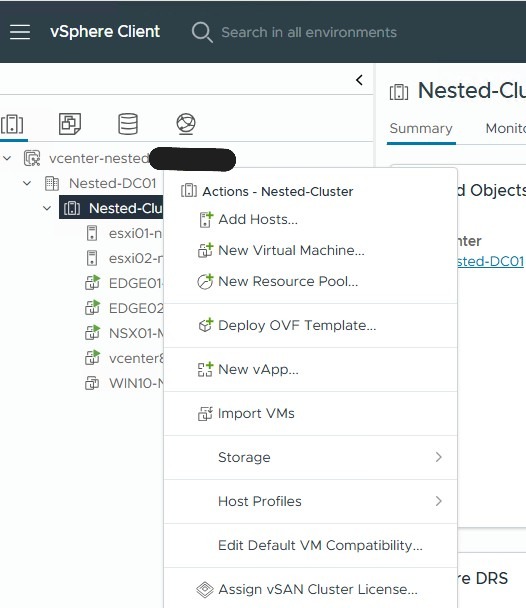Select Nested-DC01 datacenter in tree
Image resolution: width=526 pixels, height=608 pixels.
[112, 183]
